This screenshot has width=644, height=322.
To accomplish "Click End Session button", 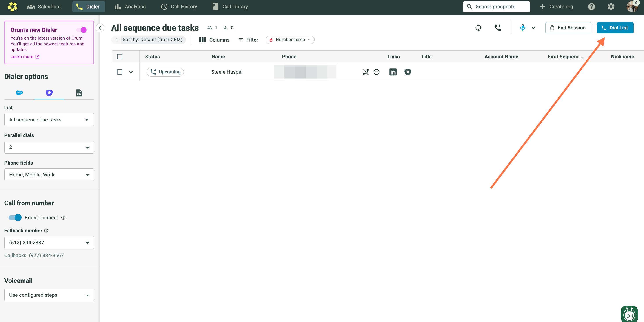I will pos(568,28).
